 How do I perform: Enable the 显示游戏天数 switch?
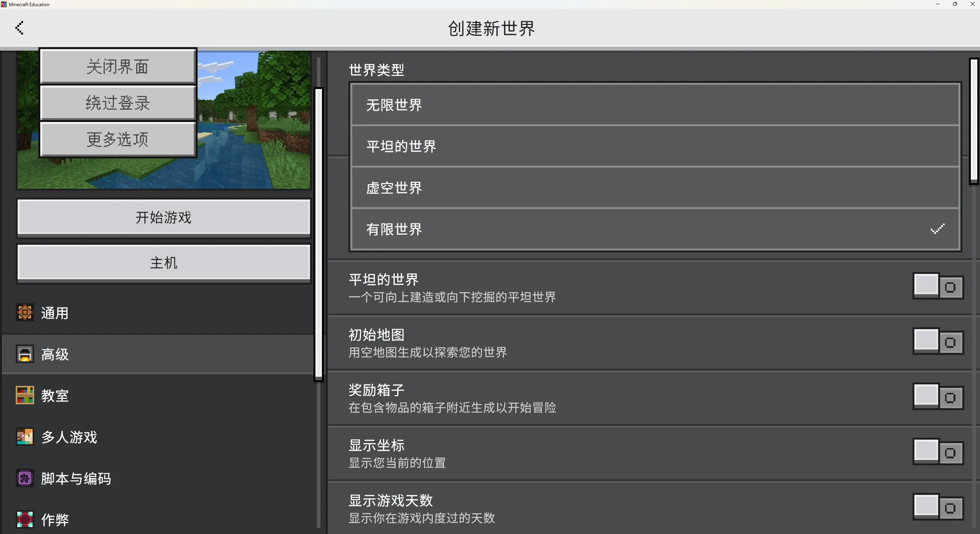point(938,507)
